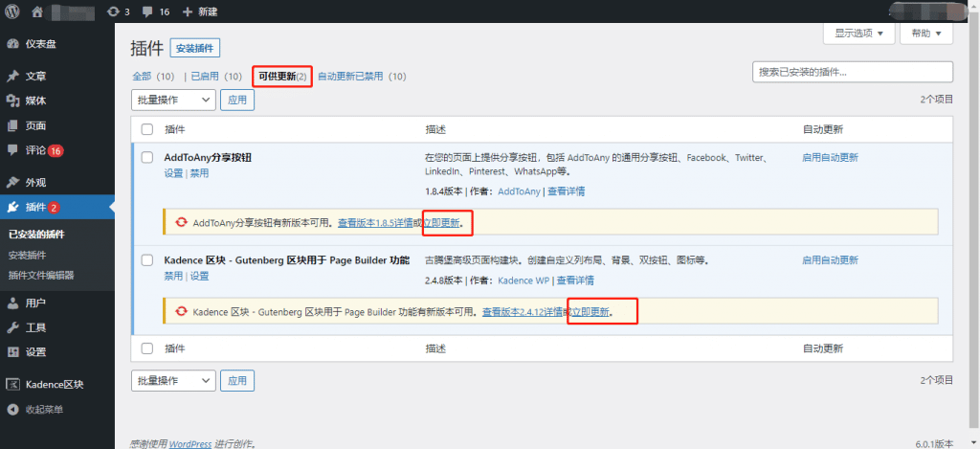Viewport: 980px width, 449px height.
Task: Open 查看详情 for Kadence 2.4.8
Action: [x=575, y=281]
